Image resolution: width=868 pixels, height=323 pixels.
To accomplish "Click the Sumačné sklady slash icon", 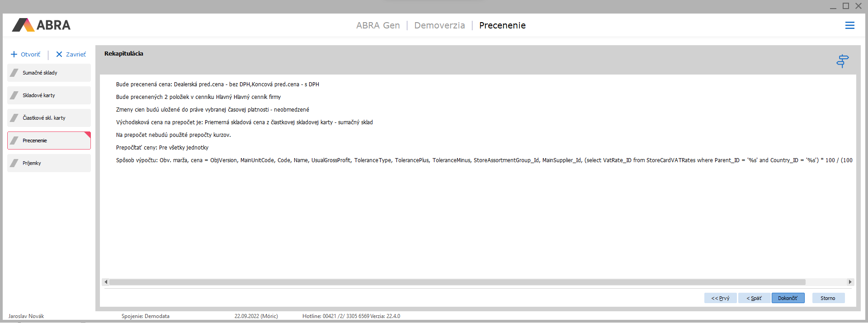I will pos(14,73).
